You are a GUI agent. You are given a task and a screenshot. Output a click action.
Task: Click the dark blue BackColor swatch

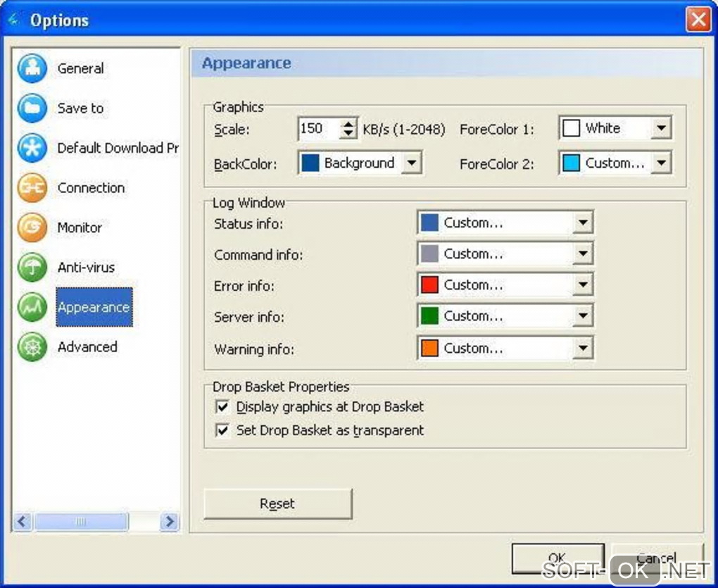[x=310, y=163]
